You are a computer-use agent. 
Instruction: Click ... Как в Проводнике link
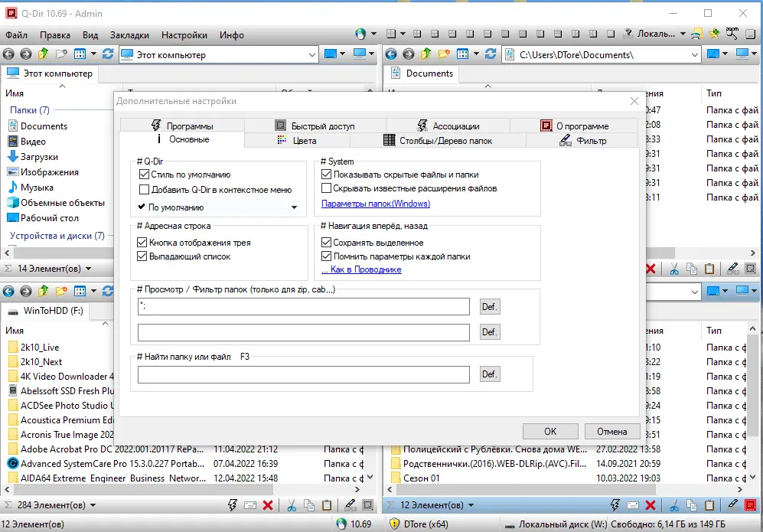(361, 269)
